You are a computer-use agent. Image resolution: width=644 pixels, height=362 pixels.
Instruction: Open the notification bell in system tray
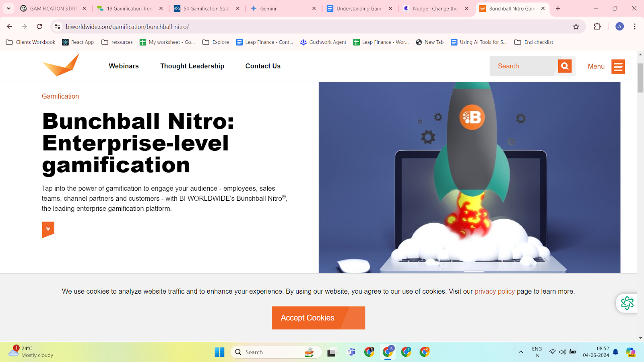[x=615, y=352]
